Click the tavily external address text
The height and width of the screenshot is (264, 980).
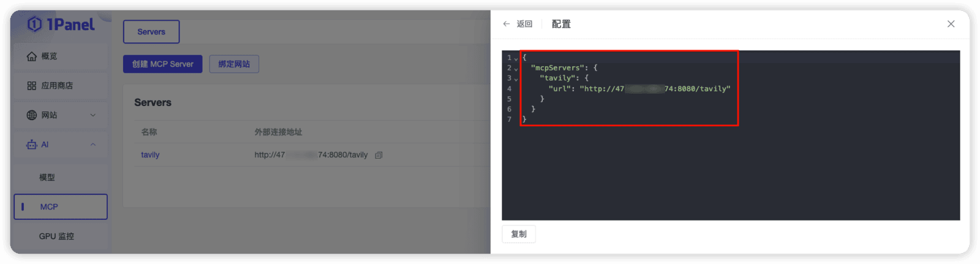(x=311, y=155)
